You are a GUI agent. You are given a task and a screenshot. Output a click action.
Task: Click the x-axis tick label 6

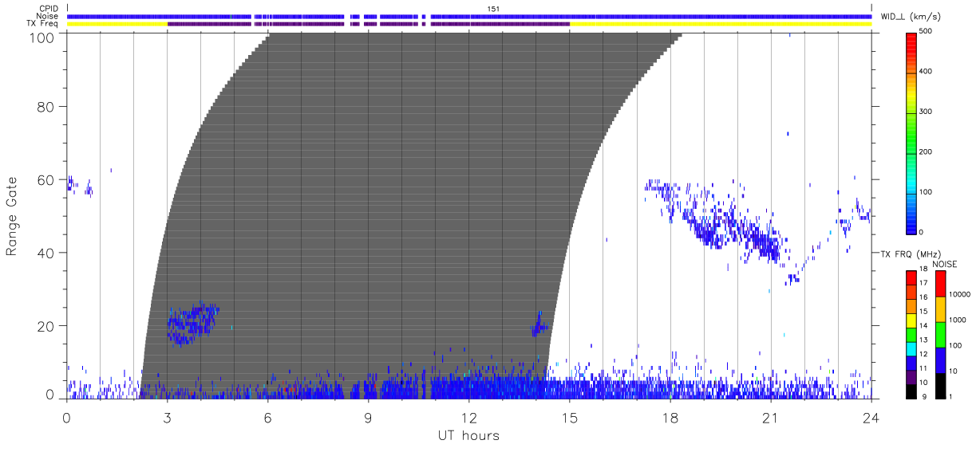267,416
